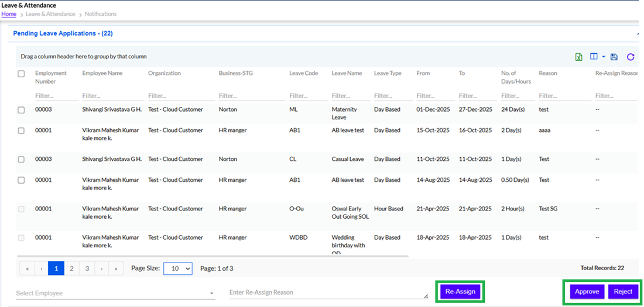The height and width of the screenshot is (307, 644).
Task: Collapse the Pending Leave Applications panel
Action: coord(638,34)
